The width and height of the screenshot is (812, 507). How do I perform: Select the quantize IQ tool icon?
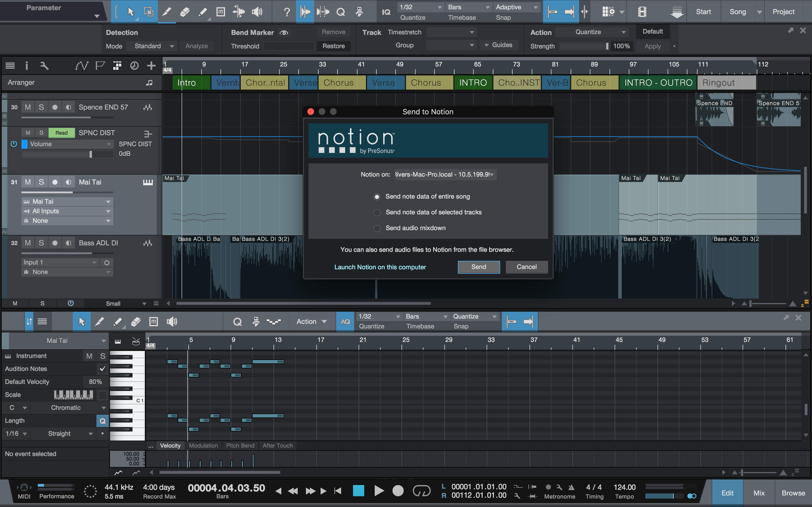click(x=386, y=12)
